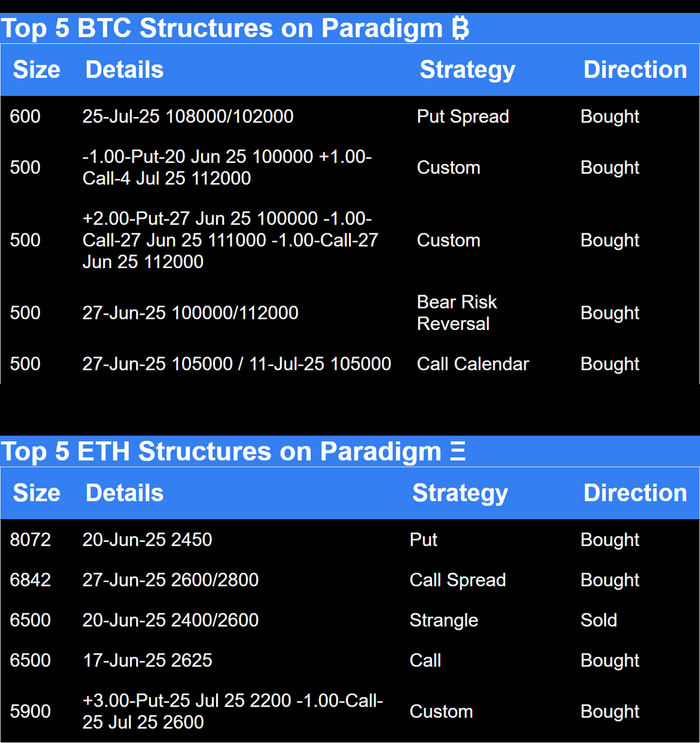
Task: Select "27-Jun-25 100000/112000" details cell
Action: pos(191,313)
